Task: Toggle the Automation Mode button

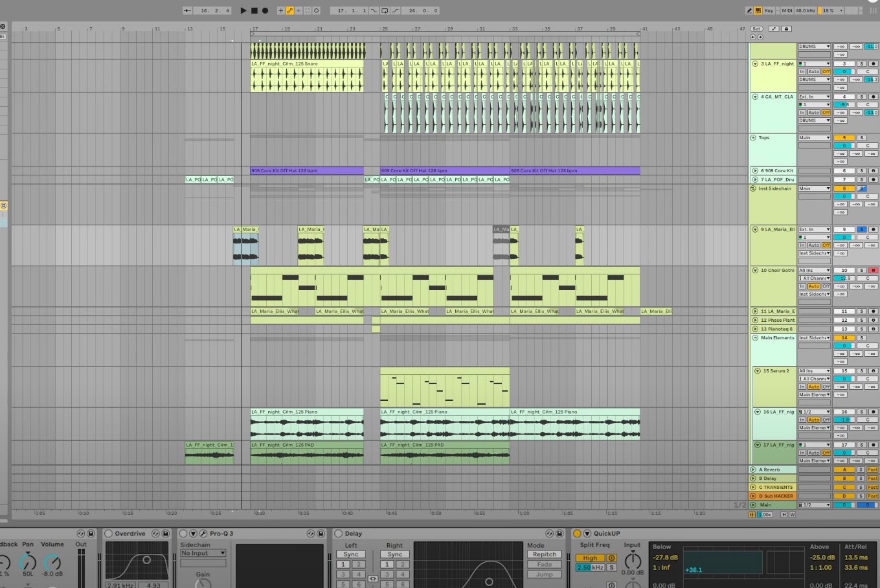Action: pos(774,29)
